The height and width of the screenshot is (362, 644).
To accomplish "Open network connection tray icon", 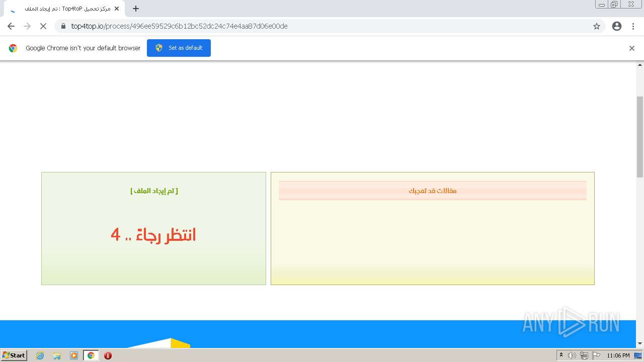I will (x=584, y=355).
